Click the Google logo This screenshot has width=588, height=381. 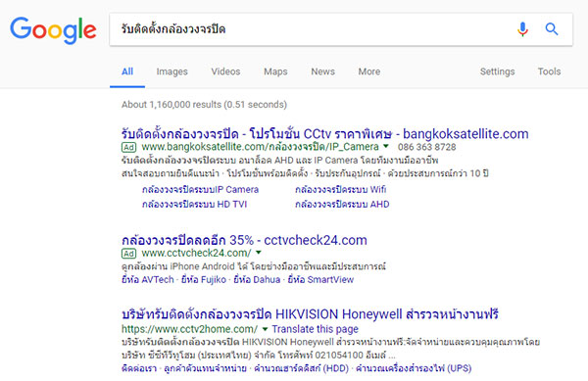tap(53, 30)
